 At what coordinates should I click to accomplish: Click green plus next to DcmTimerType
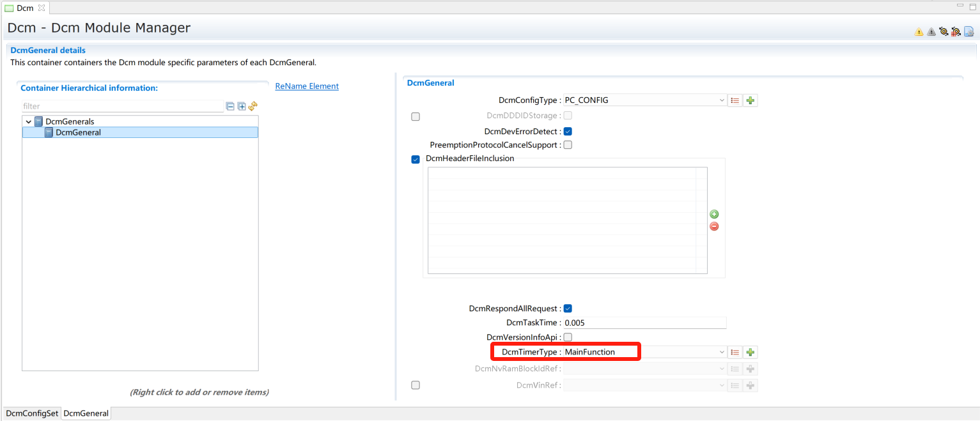click(x=751, y=352)
